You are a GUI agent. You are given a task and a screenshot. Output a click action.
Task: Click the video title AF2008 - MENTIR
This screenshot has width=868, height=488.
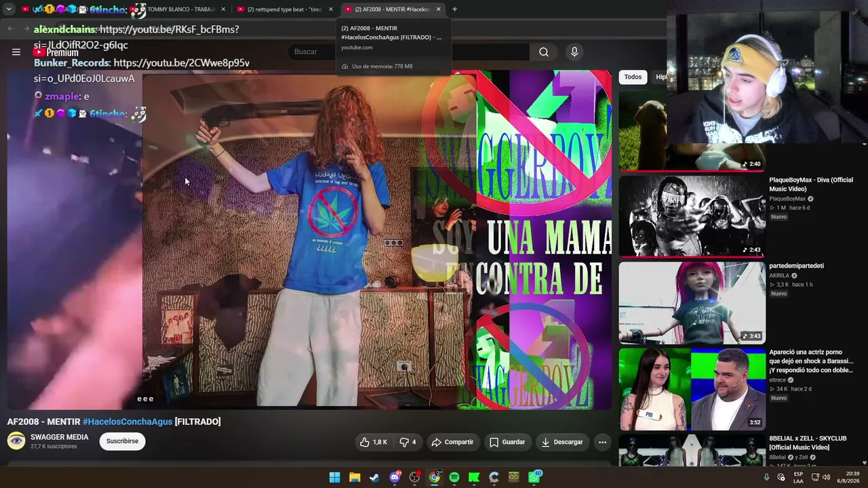pos(43,422)
